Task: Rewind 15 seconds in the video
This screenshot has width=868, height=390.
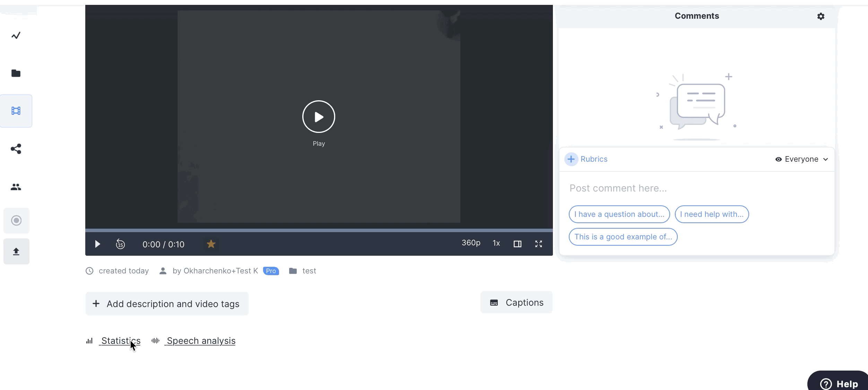Action: (x=120, y=244)
